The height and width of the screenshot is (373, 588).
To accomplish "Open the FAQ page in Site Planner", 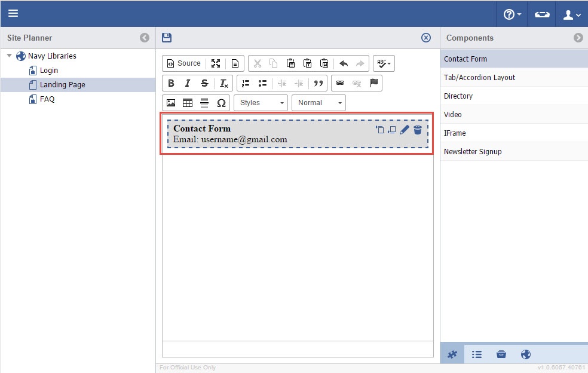I will pos(47,99).
